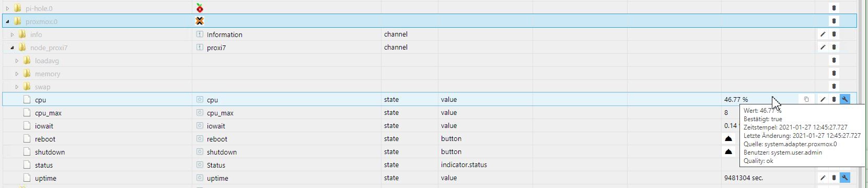Select the iowait state row
The height and width of the screenshot is (188, 868).
pyautogui.click(x=430, y=125)
